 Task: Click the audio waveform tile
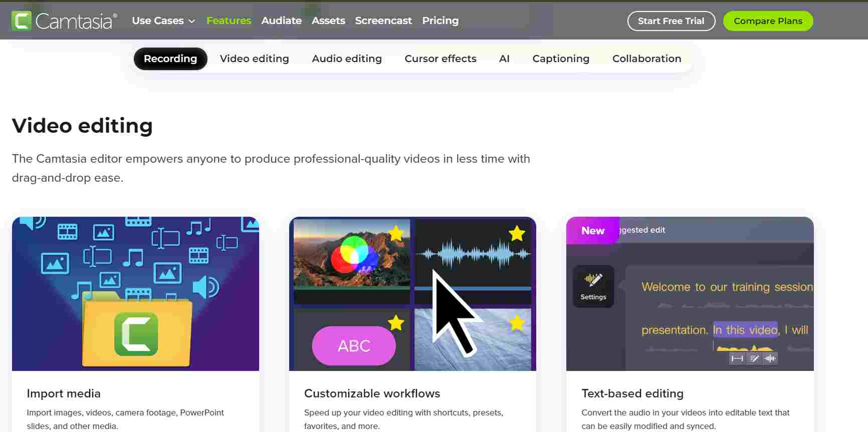click(473, 261)
